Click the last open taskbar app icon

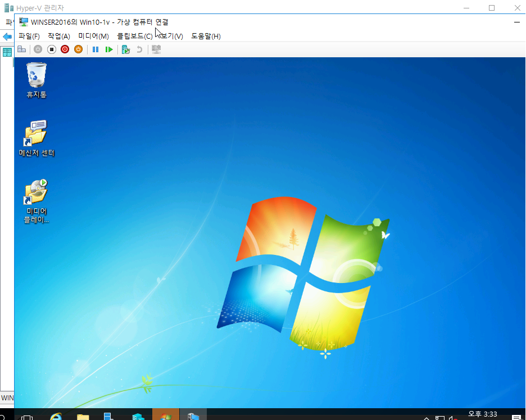(x=193, y=414)
